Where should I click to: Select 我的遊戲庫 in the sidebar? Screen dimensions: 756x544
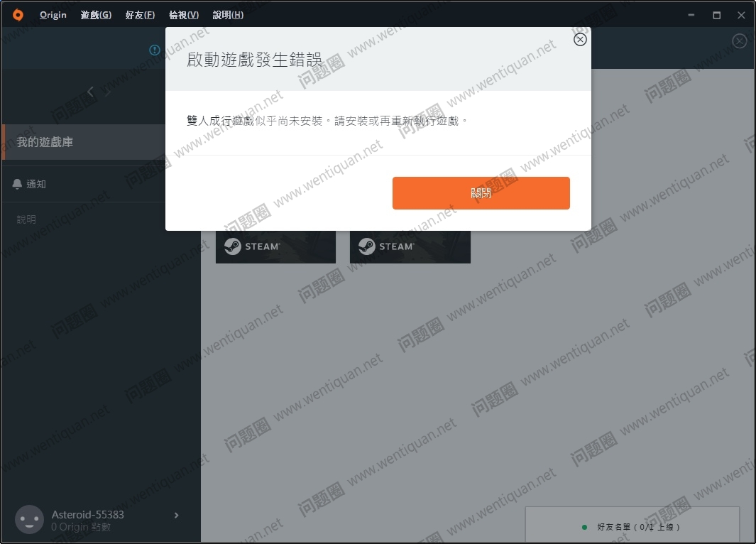tap(45, 142)
